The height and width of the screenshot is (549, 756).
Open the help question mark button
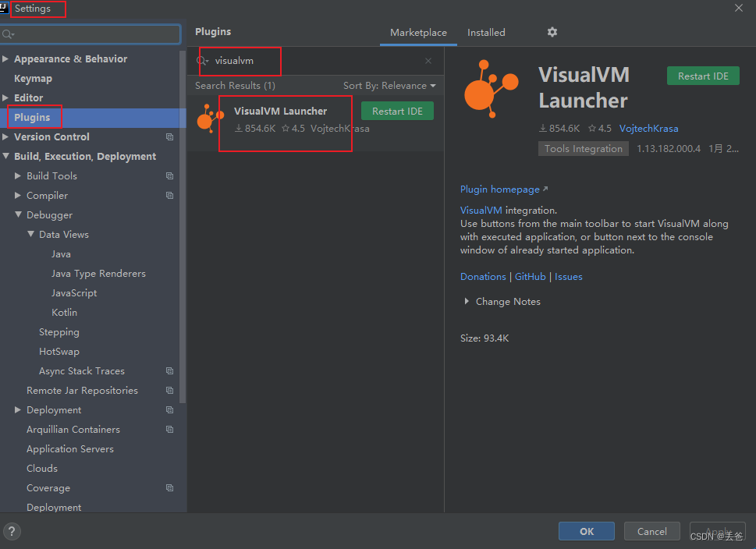12,531
